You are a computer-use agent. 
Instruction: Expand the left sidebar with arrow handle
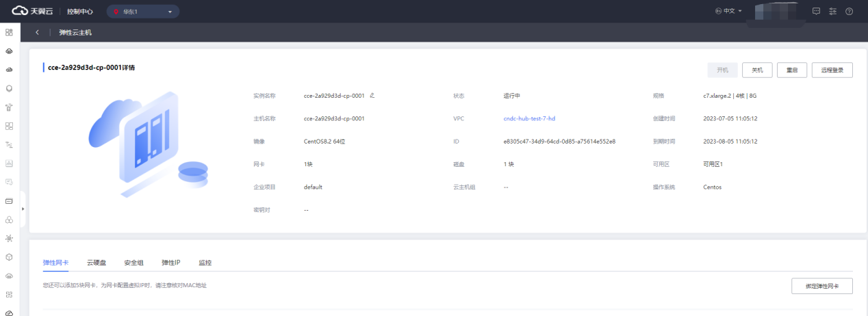click(23, 208)
